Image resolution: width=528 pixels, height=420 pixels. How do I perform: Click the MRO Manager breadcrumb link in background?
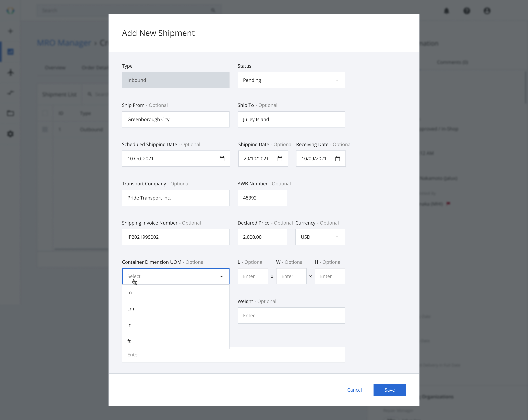coord(64,43)
